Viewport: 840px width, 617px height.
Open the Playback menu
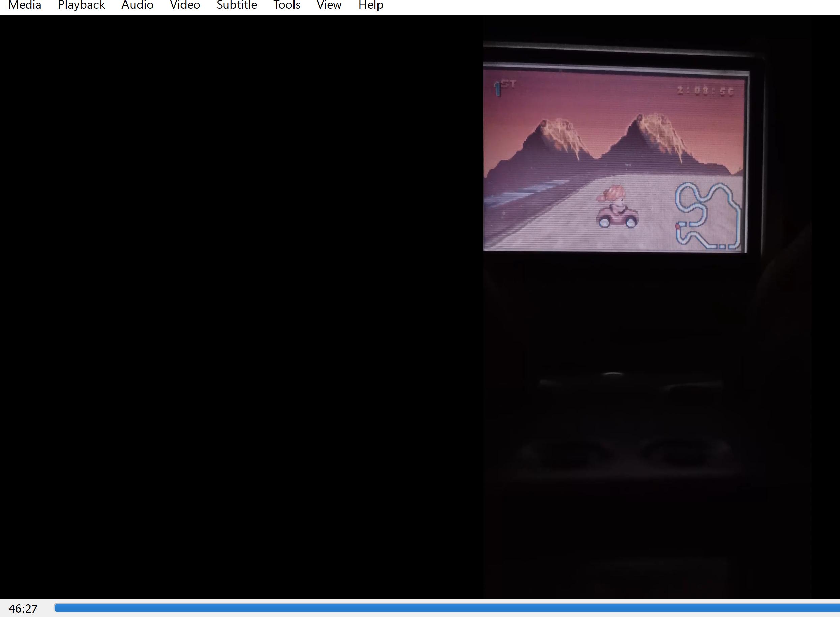pos(81,5)
